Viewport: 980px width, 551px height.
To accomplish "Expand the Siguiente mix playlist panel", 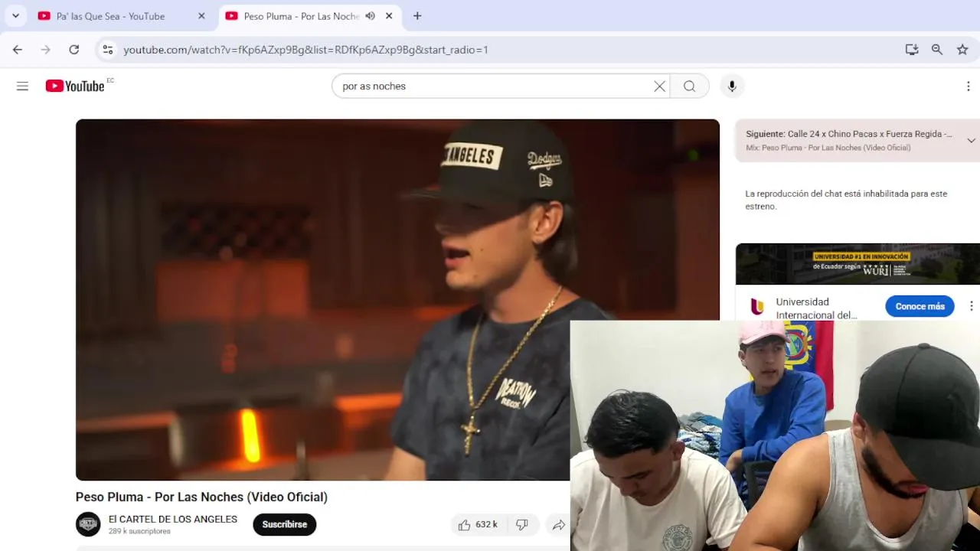I will (971, 141).
